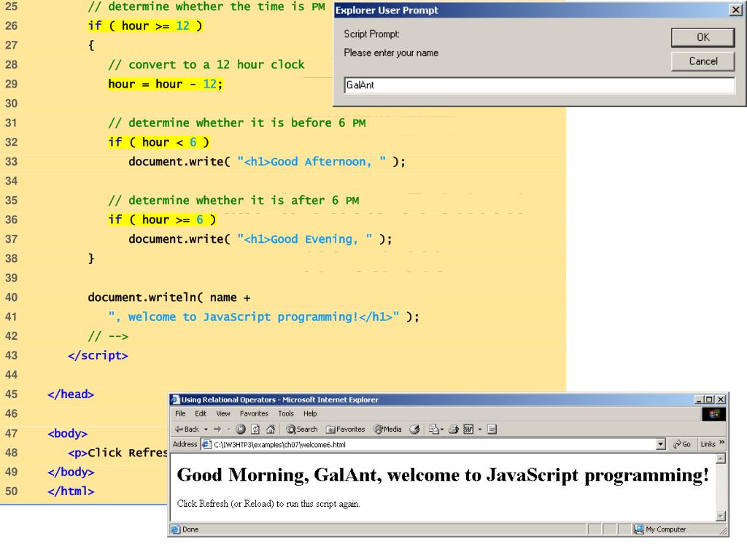Expand the address bar dropdown arrow

pyautogui.click(x=660, y=444)
